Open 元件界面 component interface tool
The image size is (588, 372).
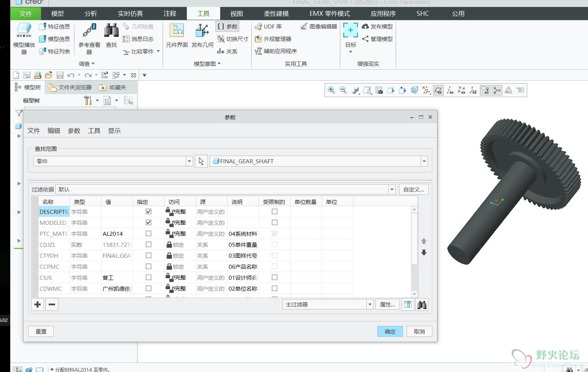(x=177, y=35)
